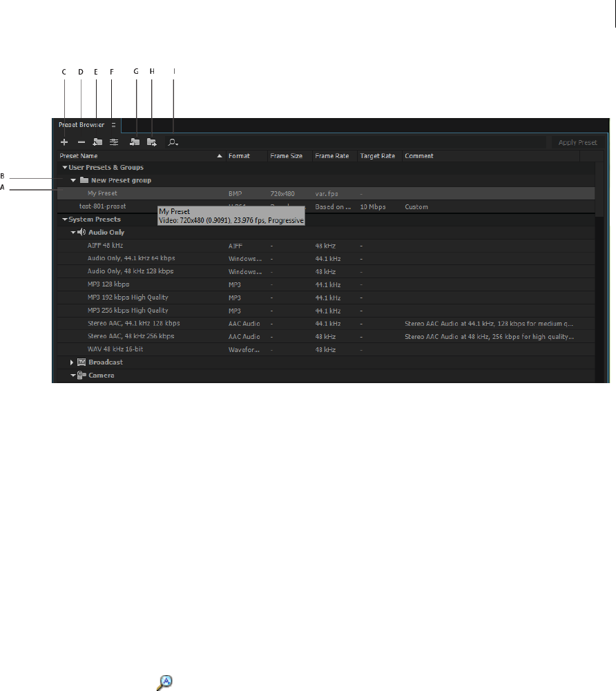Screen dimensions: 616x691
Task: Collapse the Audio Only category
Action: point(73,232)
